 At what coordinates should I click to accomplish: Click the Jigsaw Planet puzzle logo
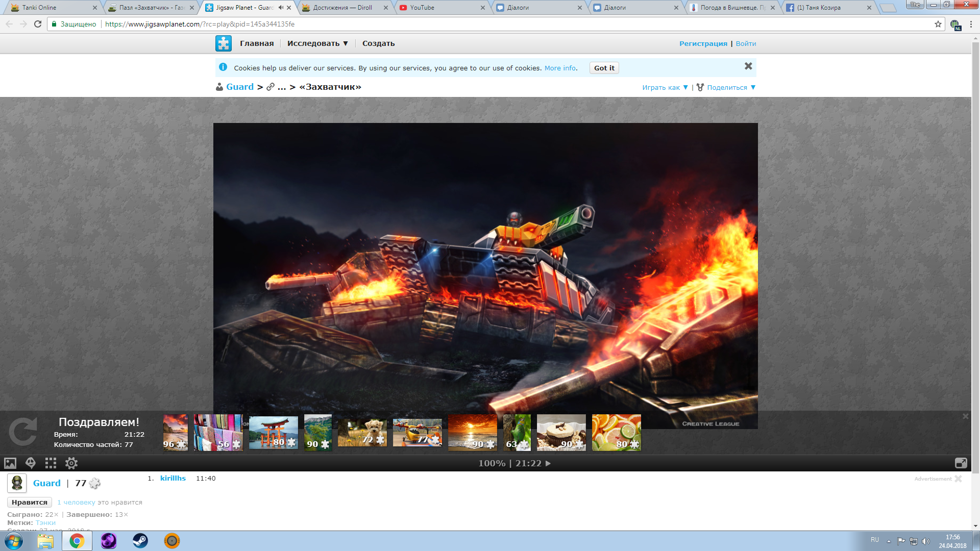point(224,43)
